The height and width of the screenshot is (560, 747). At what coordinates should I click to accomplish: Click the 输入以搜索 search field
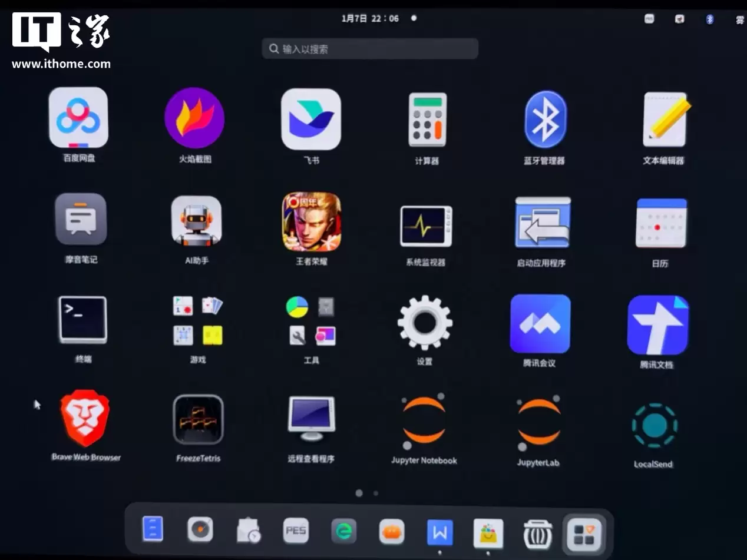click(x=370, y=48)
